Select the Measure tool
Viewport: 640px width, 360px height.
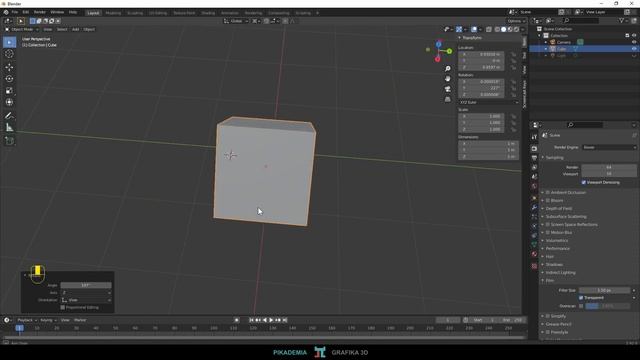coord(9,128)
